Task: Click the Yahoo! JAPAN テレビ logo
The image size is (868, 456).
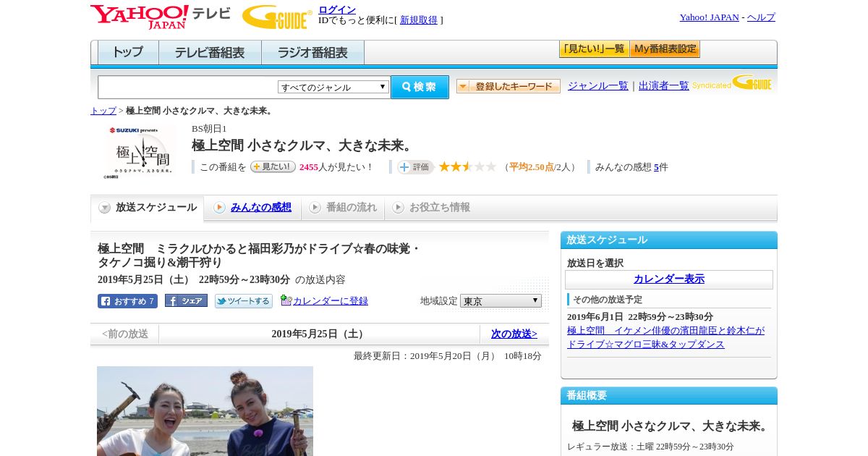Action: (x=161, y=17)
